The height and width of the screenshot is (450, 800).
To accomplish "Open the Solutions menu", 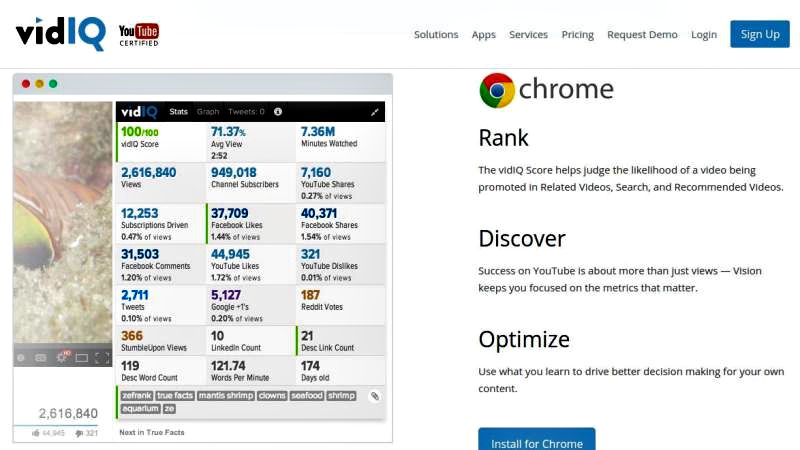I will pyautogui.click(x=436, y=35).
